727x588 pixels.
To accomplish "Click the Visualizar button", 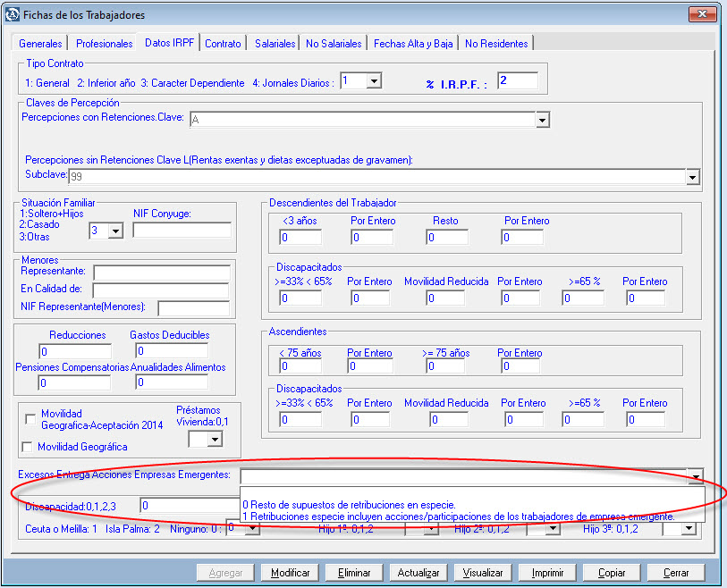I will point(483,573).
